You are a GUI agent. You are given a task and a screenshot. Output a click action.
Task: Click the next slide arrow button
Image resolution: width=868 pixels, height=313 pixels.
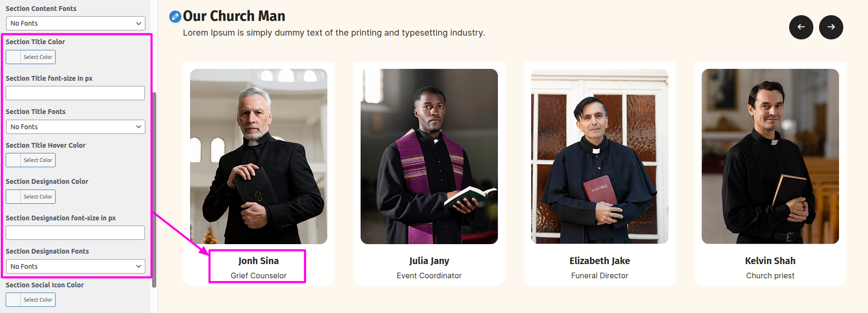[831, 27]
